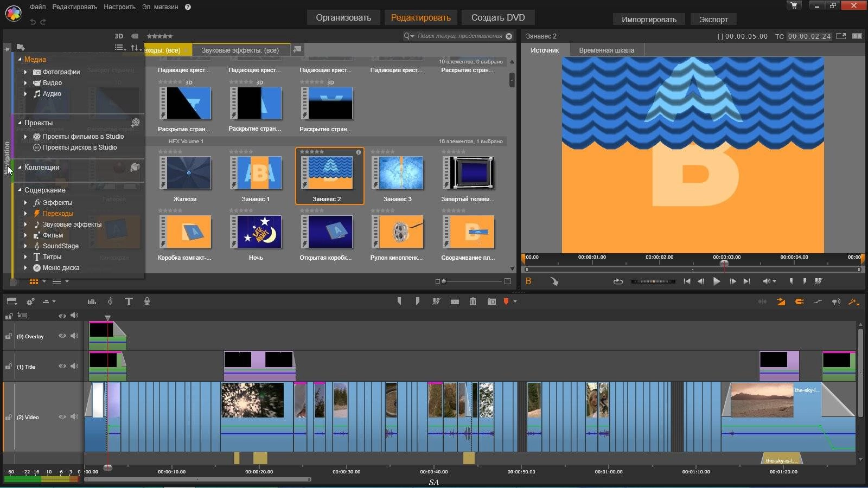Play the preview

coord(717,281)
